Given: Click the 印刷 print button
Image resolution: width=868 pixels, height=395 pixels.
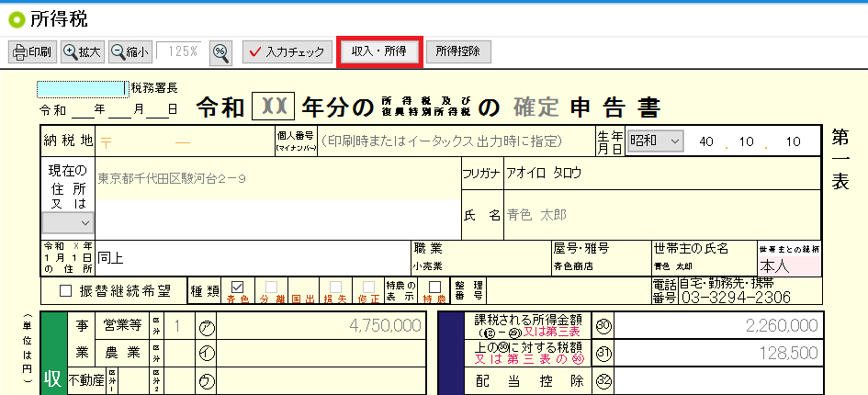Looking at the screenshot, I should (32, 52).
